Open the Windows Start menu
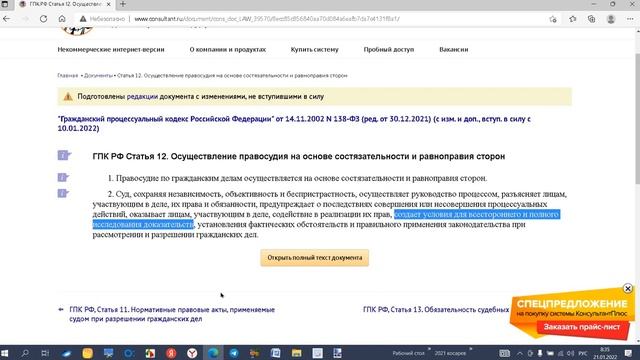The image size is (640, 360). coord(5,353)
